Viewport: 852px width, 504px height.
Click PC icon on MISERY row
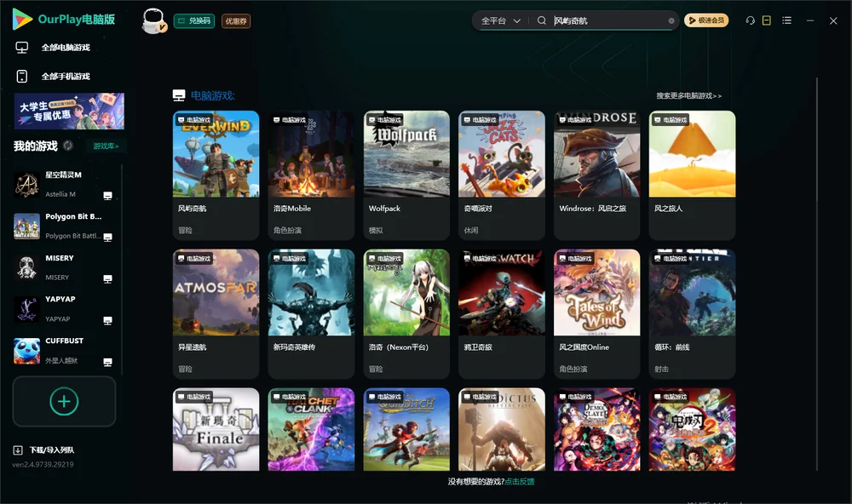coord(107,278)
